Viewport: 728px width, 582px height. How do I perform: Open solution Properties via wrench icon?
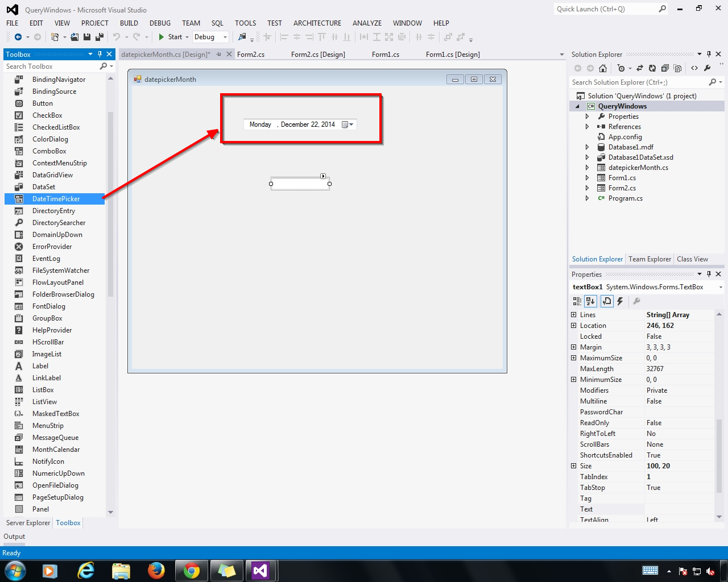[x=707, y=68]
